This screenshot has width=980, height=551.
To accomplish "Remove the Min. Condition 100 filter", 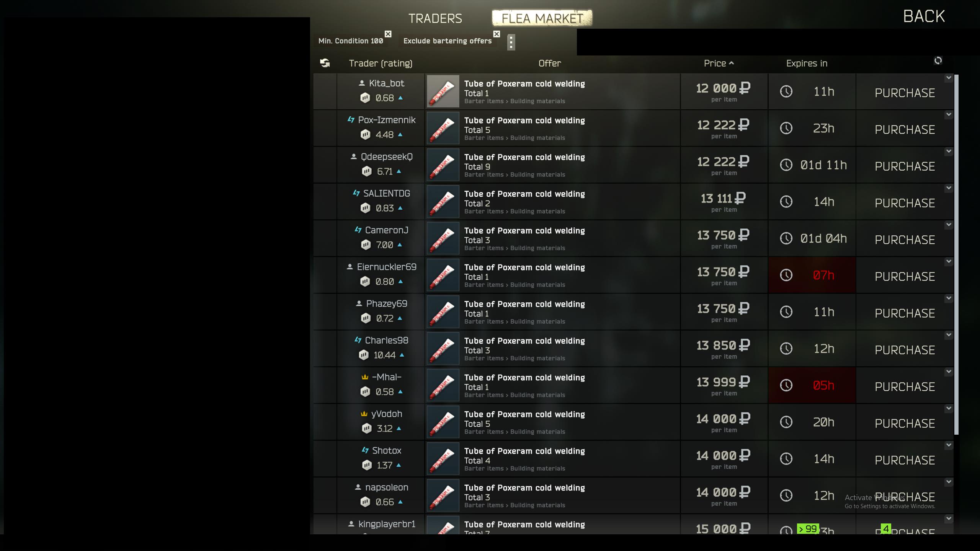I will (388, 34).
